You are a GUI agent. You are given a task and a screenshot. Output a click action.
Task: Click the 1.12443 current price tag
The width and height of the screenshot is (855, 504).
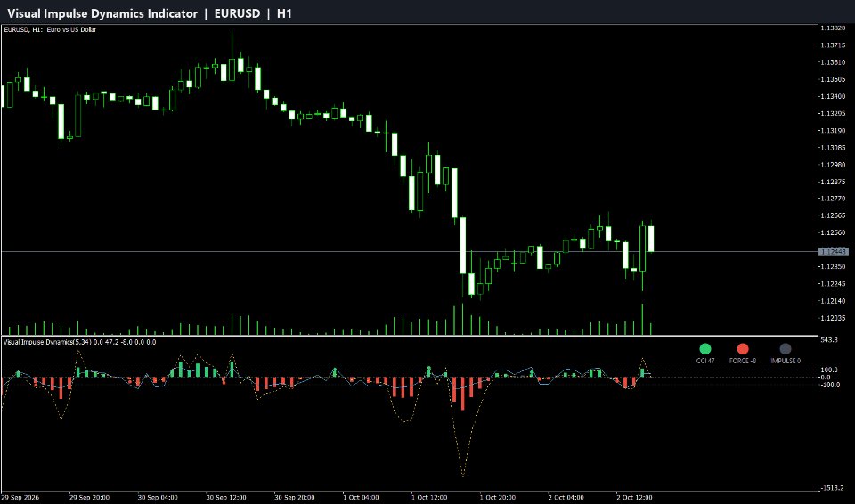tap(834, 251)
